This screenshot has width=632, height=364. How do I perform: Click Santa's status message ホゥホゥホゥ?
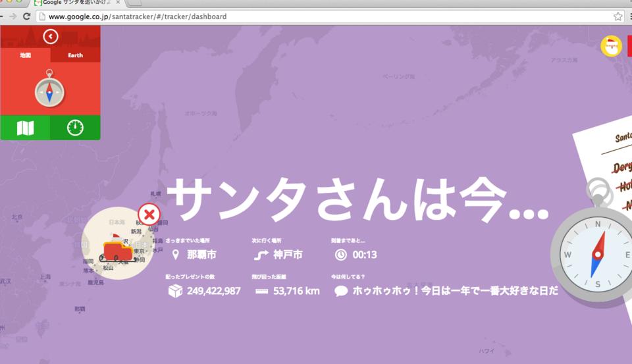coord(456,291)
